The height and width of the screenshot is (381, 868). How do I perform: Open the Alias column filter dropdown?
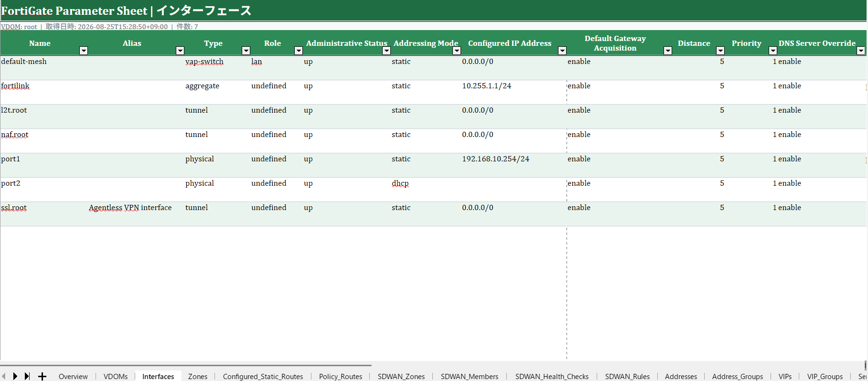pos(180,51)
